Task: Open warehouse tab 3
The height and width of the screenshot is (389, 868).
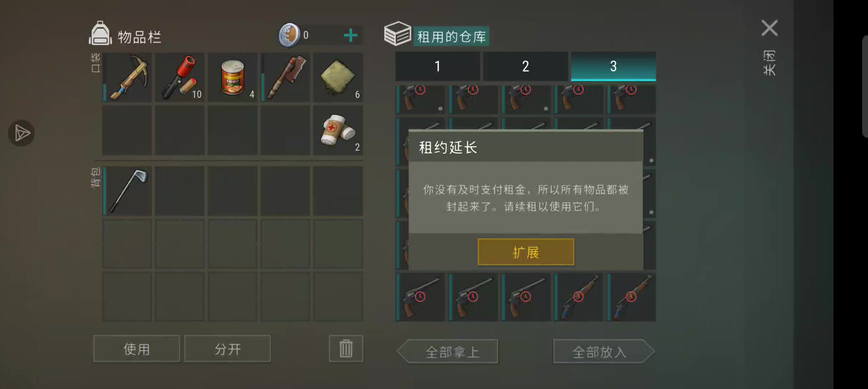Action: (x=614, y=66)
